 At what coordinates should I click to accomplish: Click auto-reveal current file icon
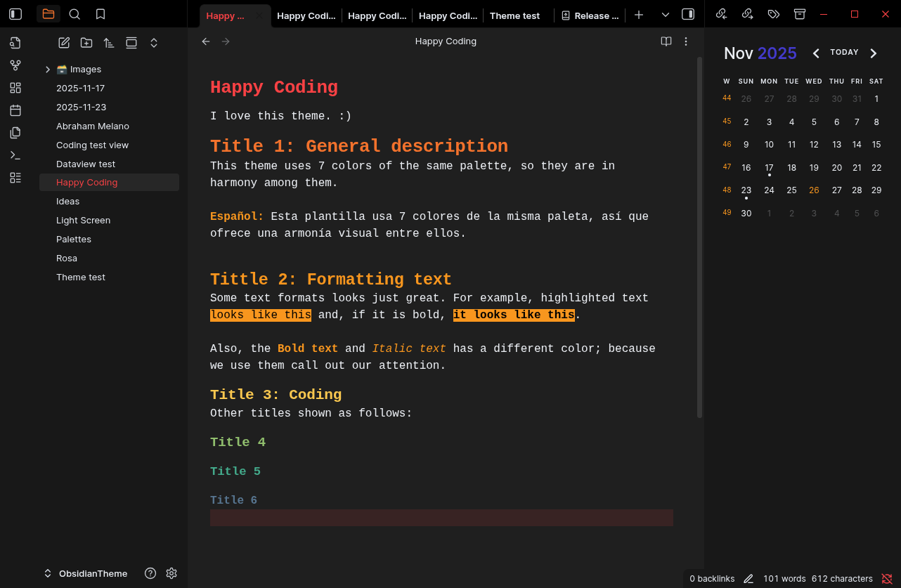131,43
